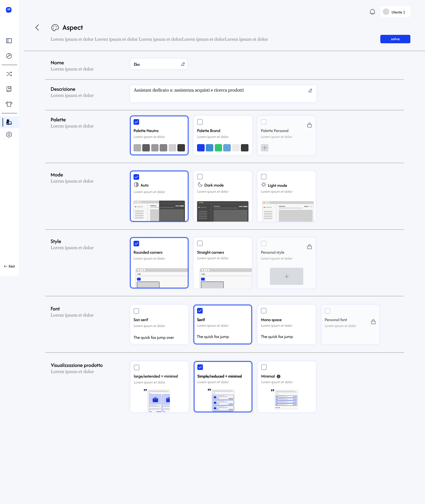425x504 pixels.
Task: Click the info icon next to Minimal
Action: (279, 376)
